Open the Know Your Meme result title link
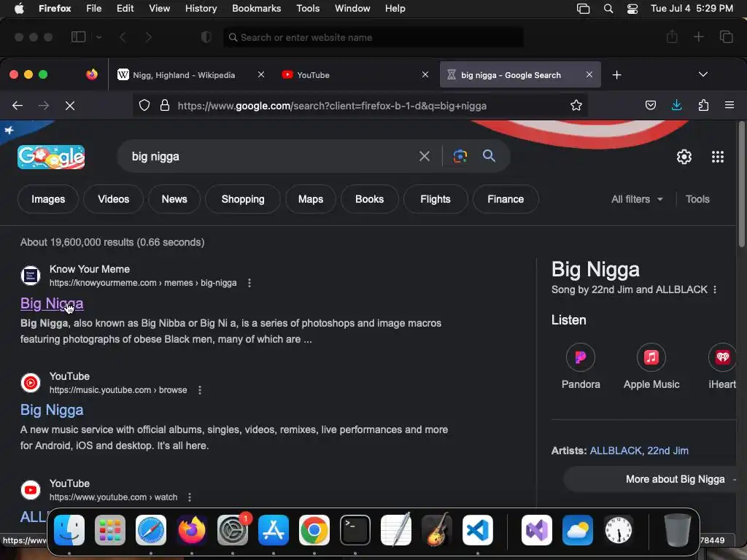The height and width of the screenshot is (560, 747). click(52, 303)
